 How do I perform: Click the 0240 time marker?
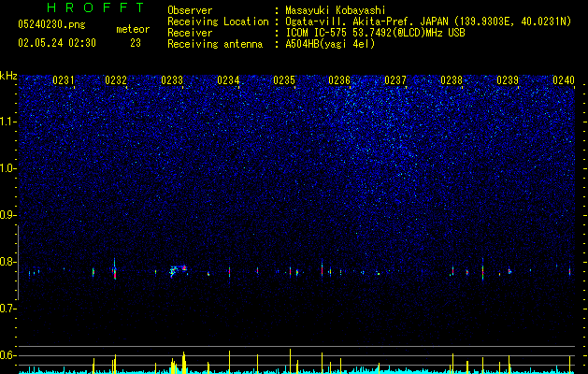[x=564, y=80]
